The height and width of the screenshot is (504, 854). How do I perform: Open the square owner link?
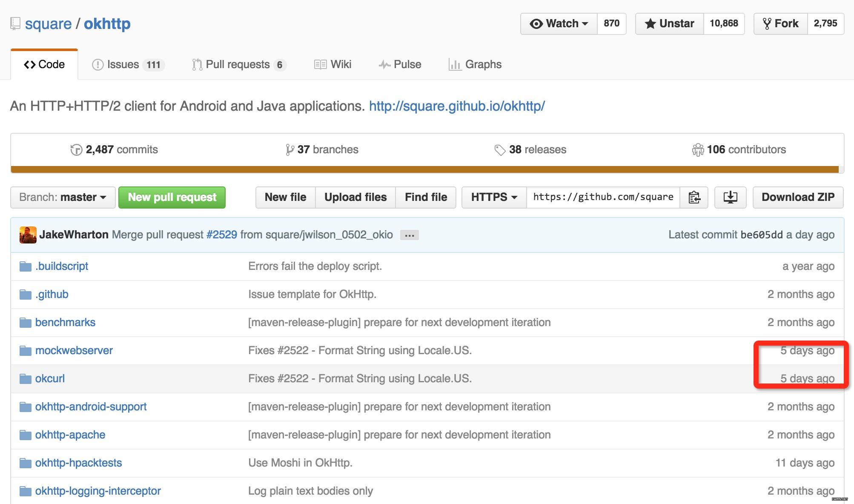(49, 24)
